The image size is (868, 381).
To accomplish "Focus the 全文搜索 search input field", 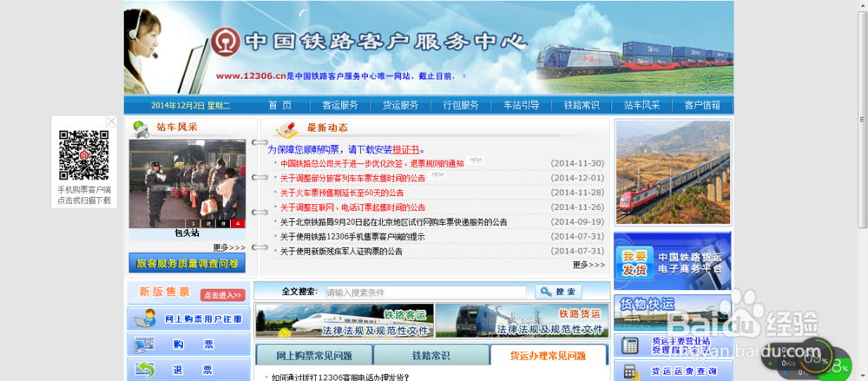I will 425,292.
